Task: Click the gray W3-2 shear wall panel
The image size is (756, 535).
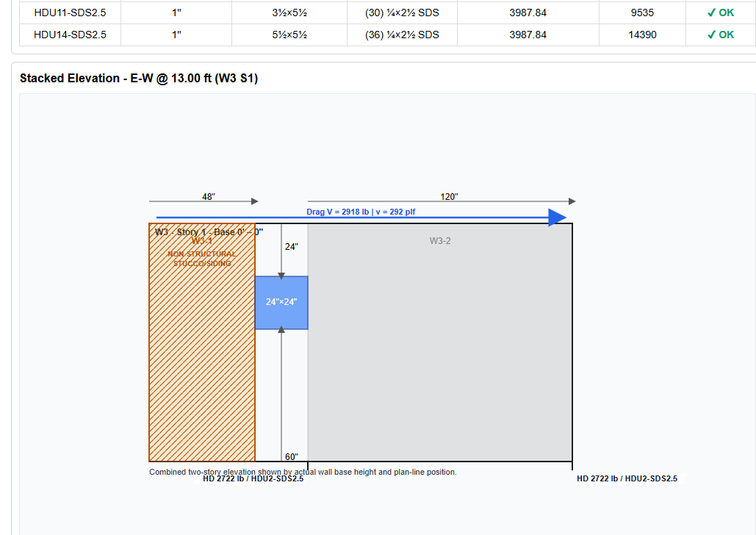Action: (439, 342)
